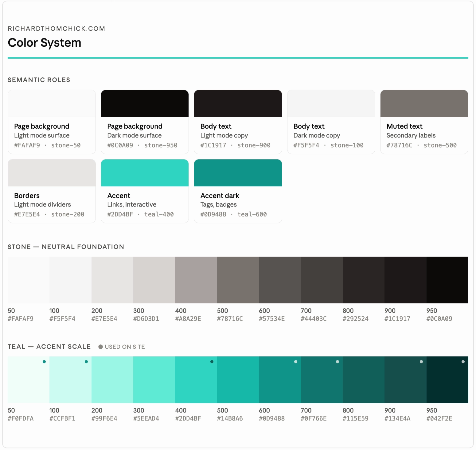Click the #E7E5E4 · stone-200 card label
The height and width of the screenshot is (450, 476).
tap(49, 214)
